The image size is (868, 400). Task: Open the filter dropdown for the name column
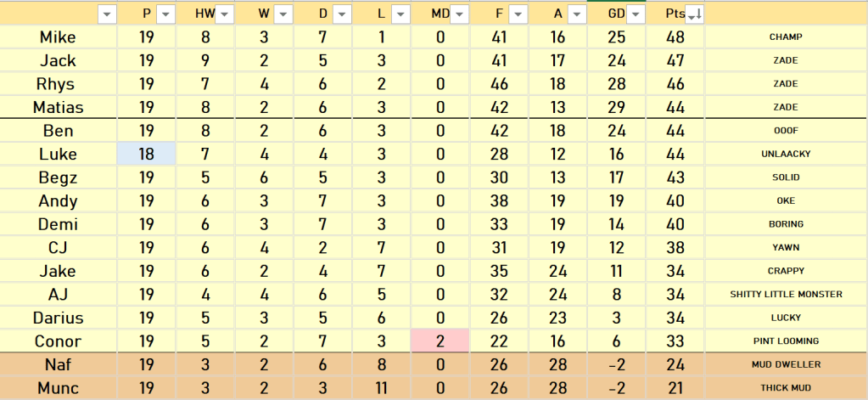107,14
